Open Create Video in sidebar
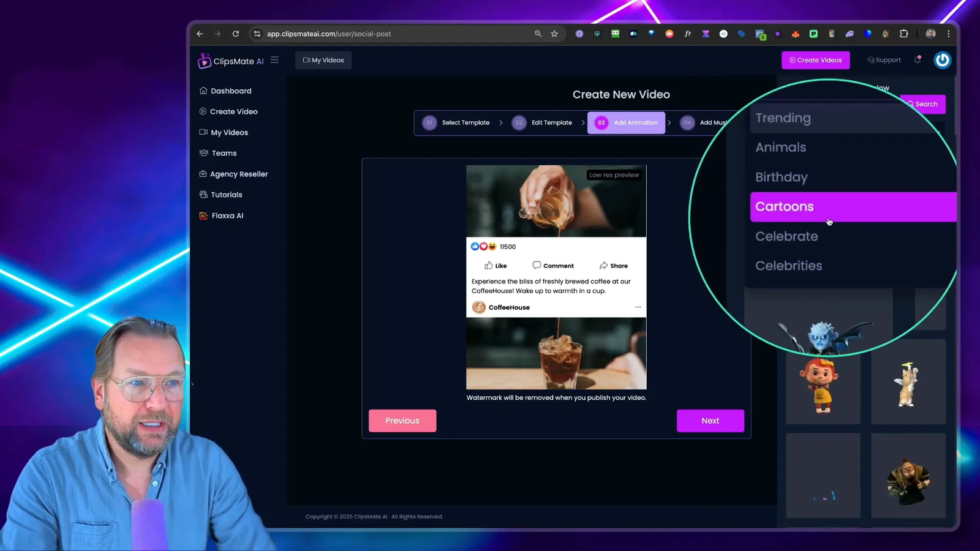 228,111
